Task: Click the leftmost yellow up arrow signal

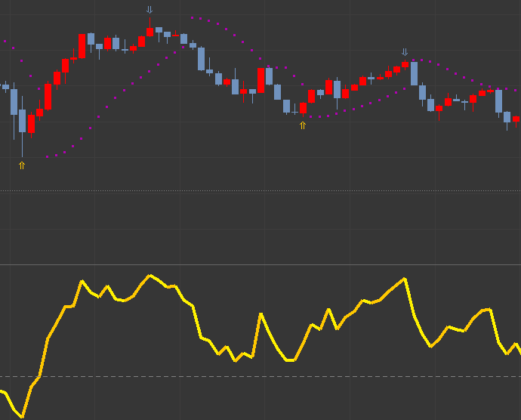Action: pyautogui.click(x=22, y=165)
